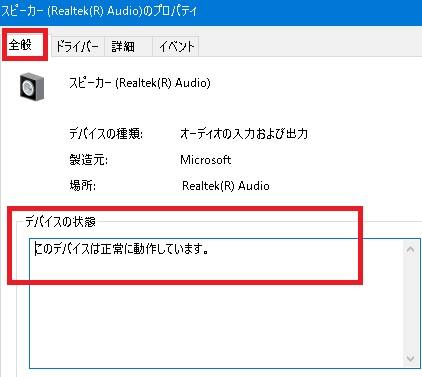Click the down arrow in the status scrollbar
Screen dimensions: 422x377
tap(411, 359)
